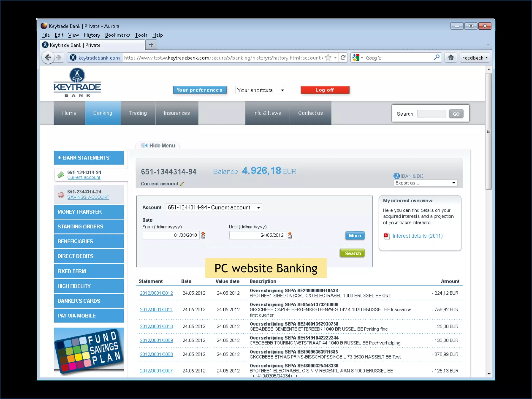
Task: Switch to the Trading navigation tab
Action: tap(138, 113)
